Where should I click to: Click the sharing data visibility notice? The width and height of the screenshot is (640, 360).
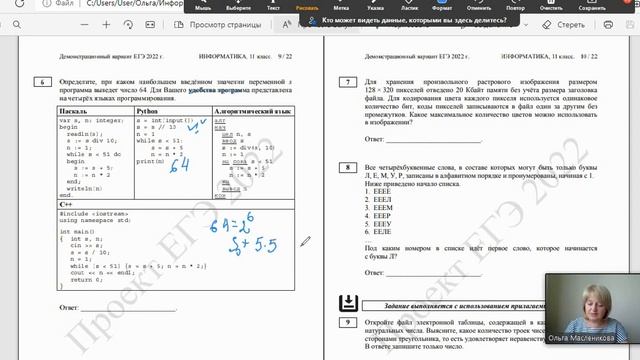click(409, 20)
